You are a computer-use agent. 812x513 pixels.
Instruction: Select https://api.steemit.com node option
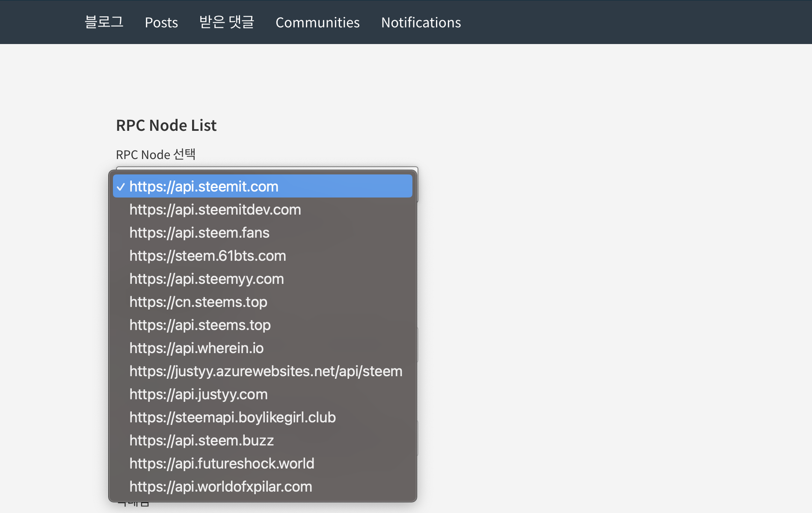pos(263,186)
